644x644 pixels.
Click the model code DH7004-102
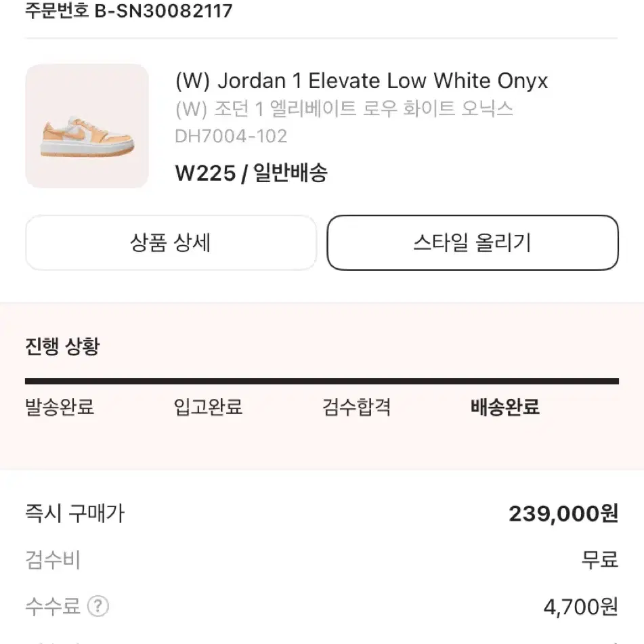(231, 136)
